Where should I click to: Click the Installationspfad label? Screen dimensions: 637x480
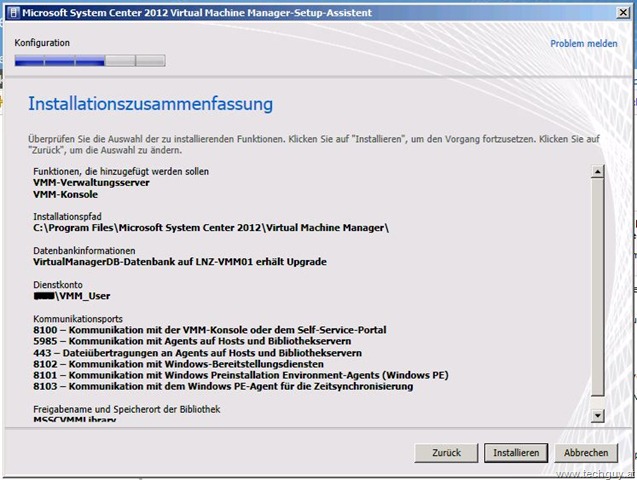point(67,216)
